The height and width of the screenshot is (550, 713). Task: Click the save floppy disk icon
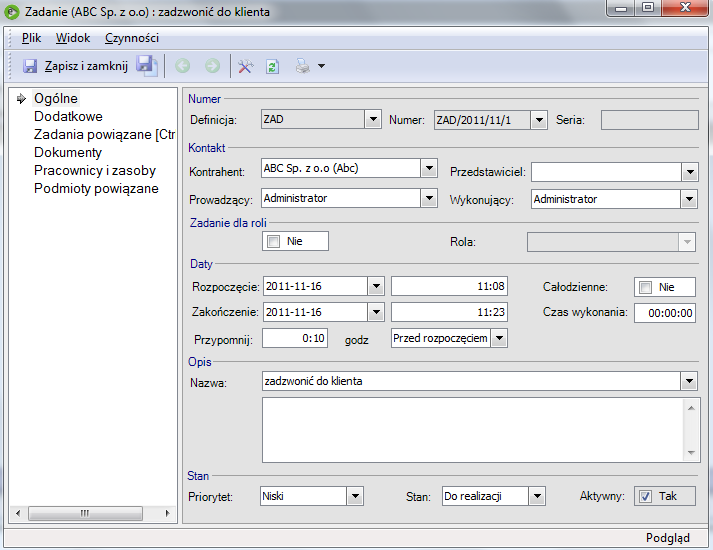click(x=30, y=66)
